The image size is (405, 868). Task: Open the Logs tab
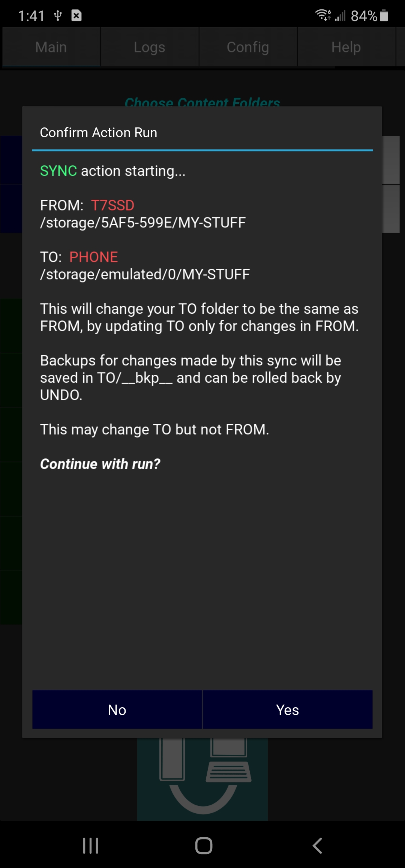(x=149, y=47)
